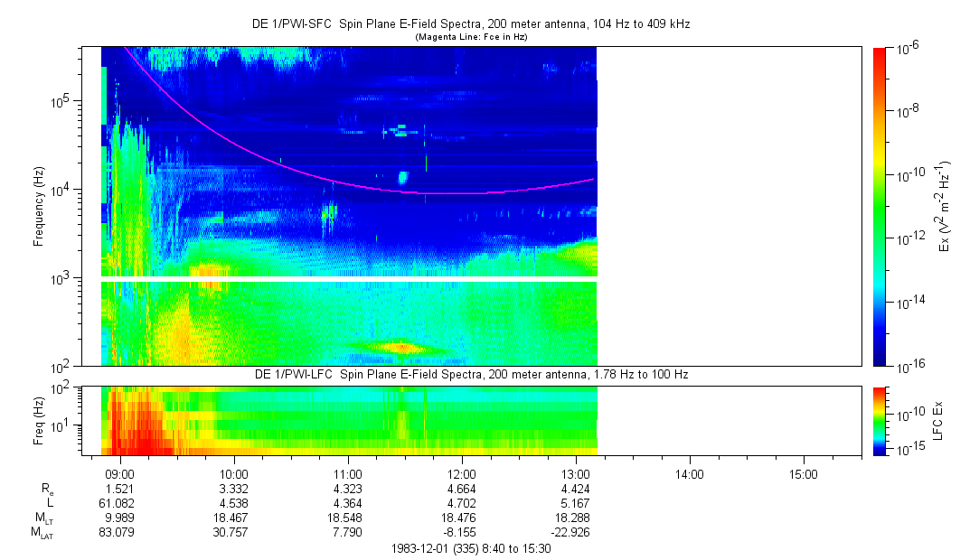Click the 10^-6 colorbar tick label
This screenshot has width=979, height=560.
pyautogui.click(x=907, y=50)
